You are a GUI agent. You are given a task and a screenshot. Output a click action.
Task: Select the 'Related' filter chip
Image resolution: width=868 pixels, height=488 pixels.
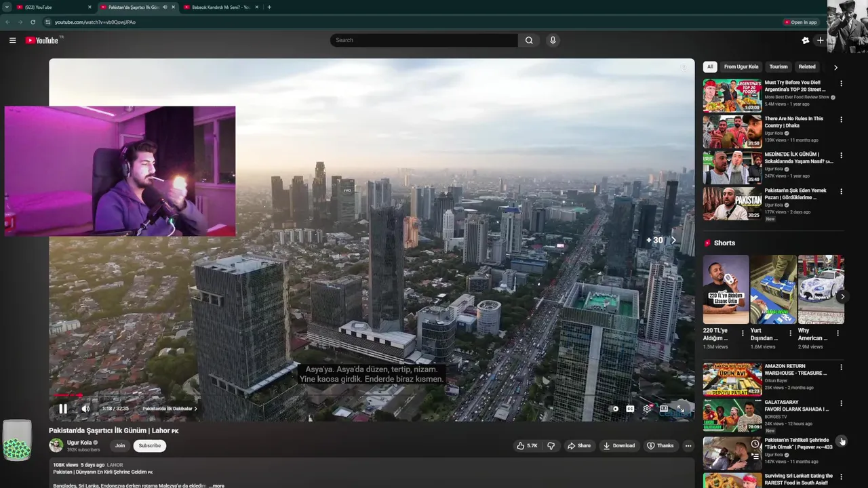807,66
